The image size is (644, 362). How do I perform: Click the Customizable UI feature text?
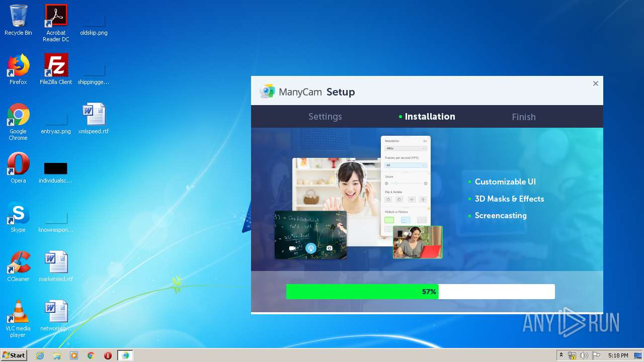click(x=505, y=182)
